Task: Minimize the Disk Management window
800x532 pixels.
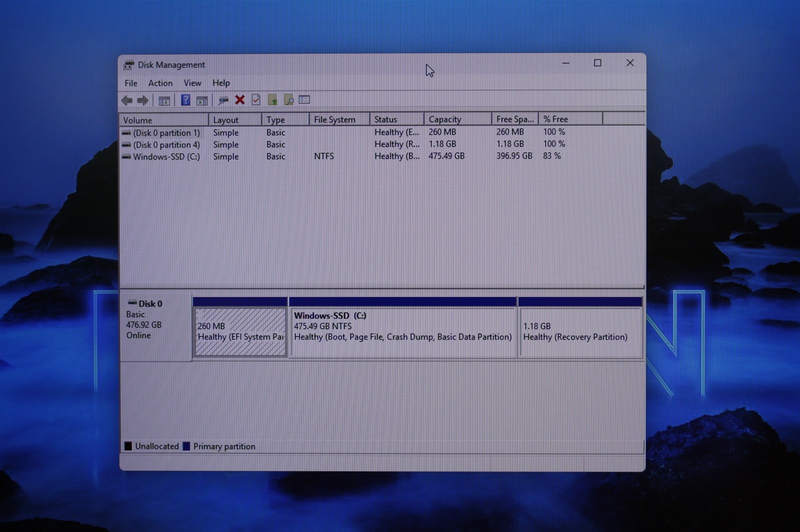Action: click(566, 63)
